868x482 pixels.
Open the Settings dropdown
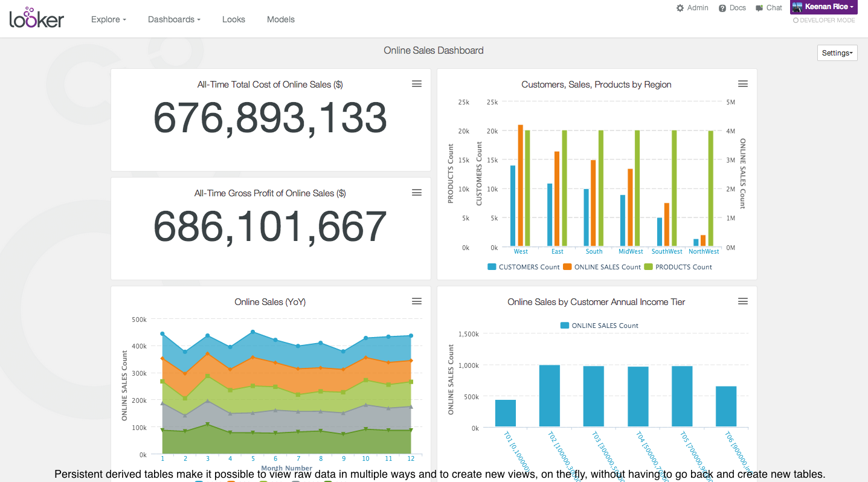837,53
